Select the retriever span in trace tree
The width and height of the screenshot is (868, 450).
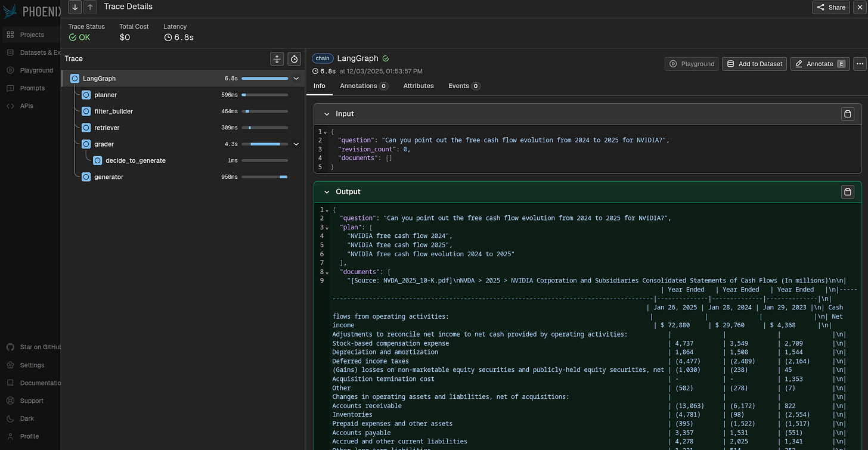pos(107,128)
